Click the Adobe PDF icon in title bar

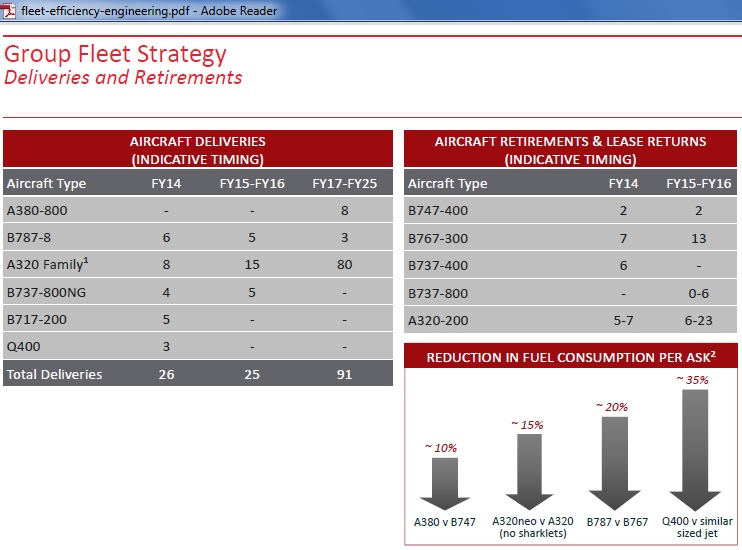pyautogui.click(x=8, y=10)
